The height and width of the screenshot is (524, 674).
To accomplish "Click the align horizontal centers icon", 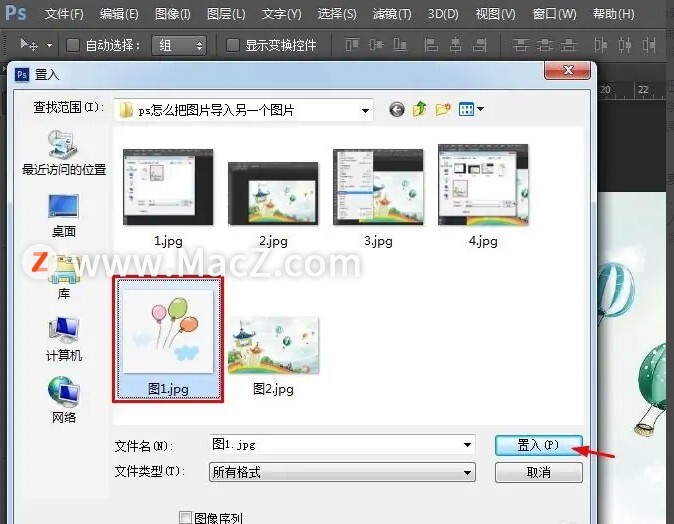I will (x=455, y=45).
